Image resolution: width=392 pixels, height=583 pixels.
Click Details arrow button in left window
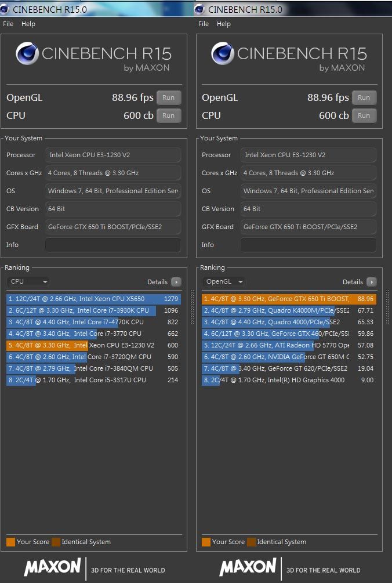pyautogui.click(x=176, y=282)
